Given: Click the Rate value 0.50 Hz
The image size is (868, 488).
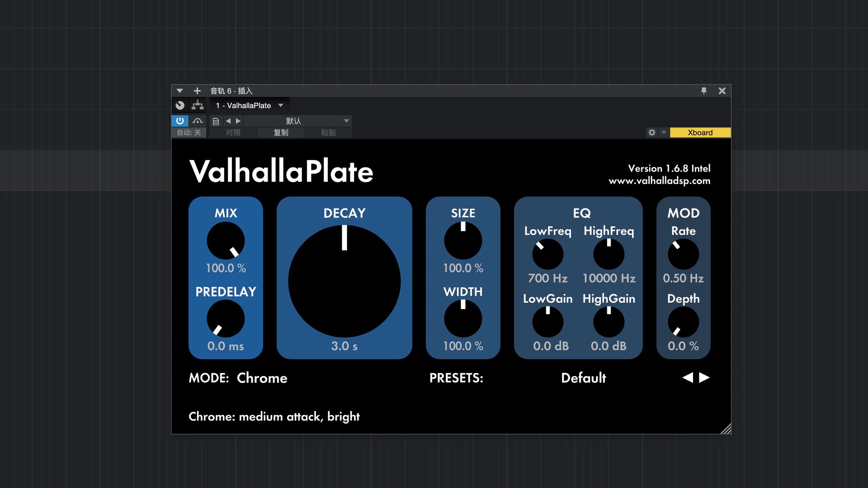Looking at the screenshot, I should (684, 278).
